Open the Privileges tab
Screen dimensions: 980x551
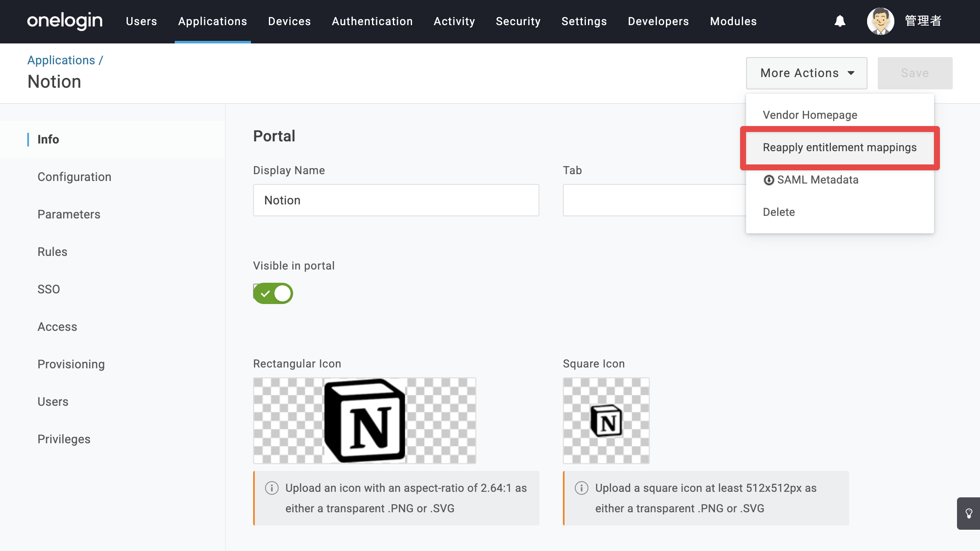point(112,439)
